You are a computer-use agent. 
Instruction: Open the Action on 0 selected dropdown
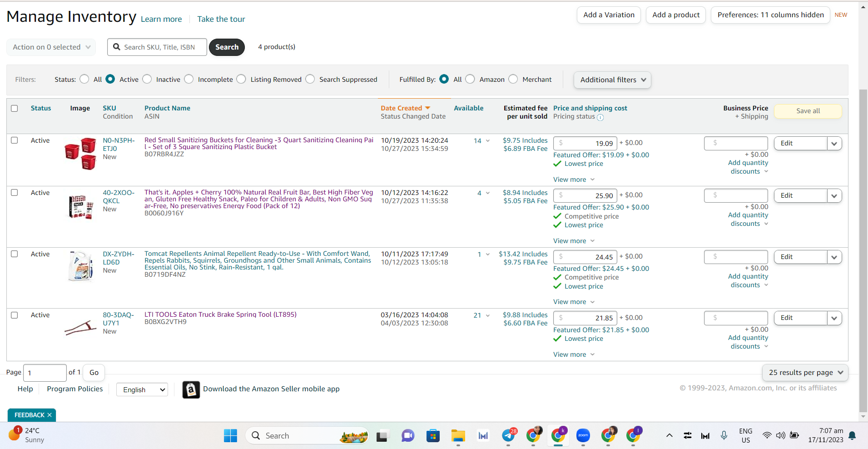click(51, 47)
